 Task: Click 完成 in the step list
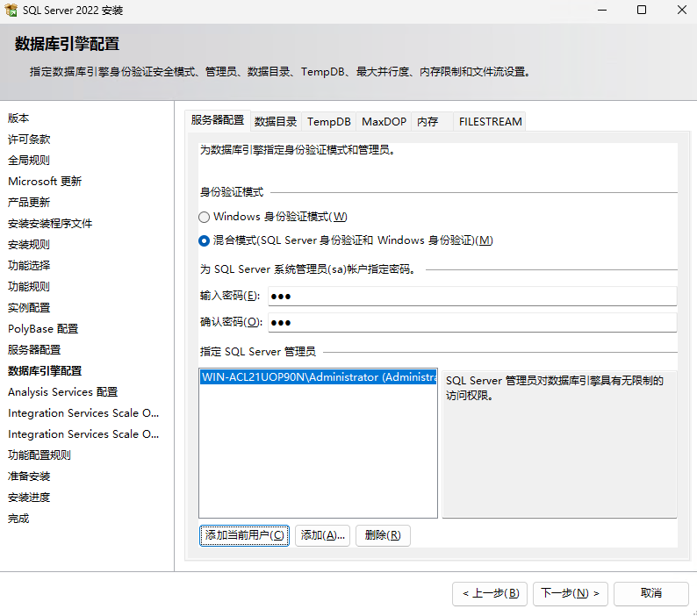click(x=18, y=519)
